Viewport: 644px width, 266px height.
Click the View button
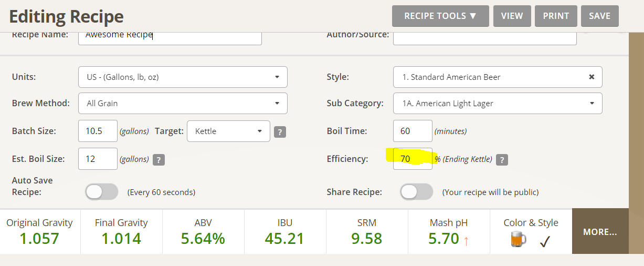pos(512,16)
